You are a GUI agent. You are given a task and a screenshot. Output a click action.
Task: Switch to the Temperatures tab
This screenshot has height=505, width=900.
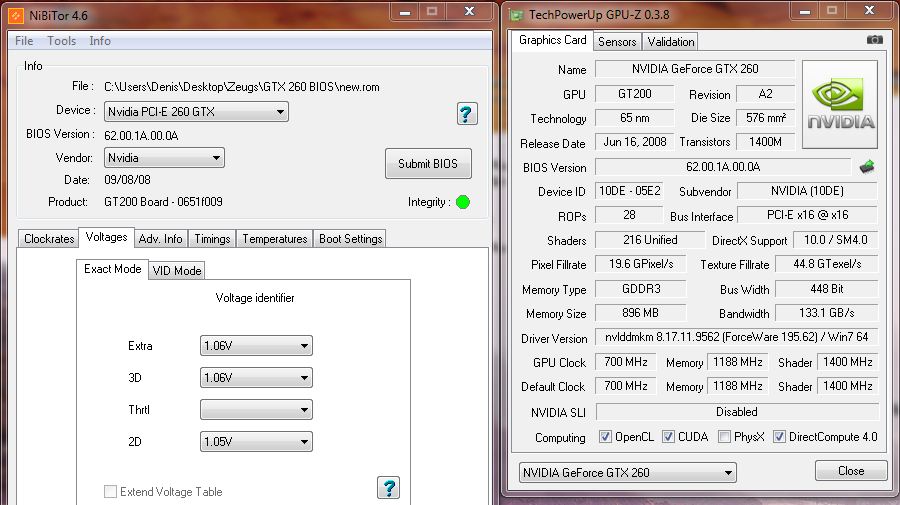[x=274, y=239]
